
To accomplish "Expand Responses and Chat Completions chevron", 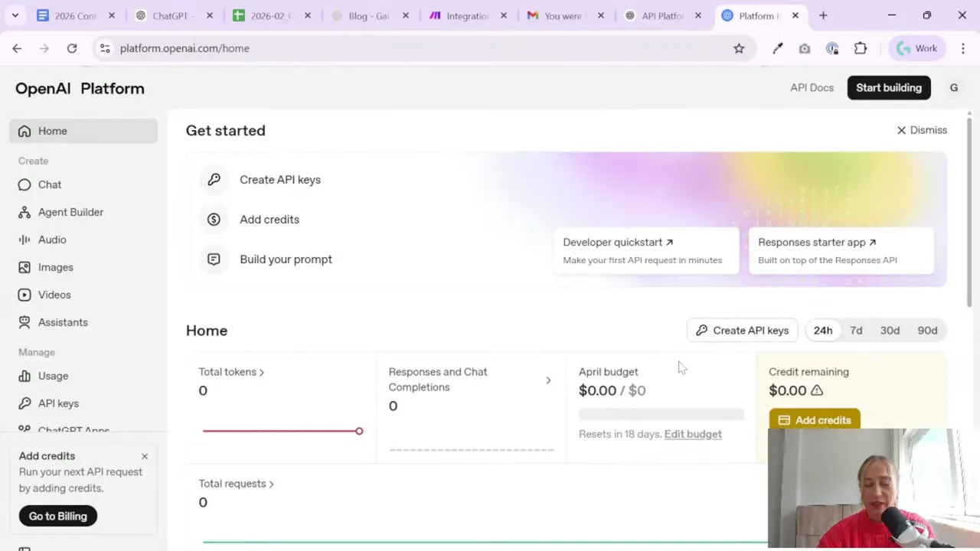I will [548, 380].
